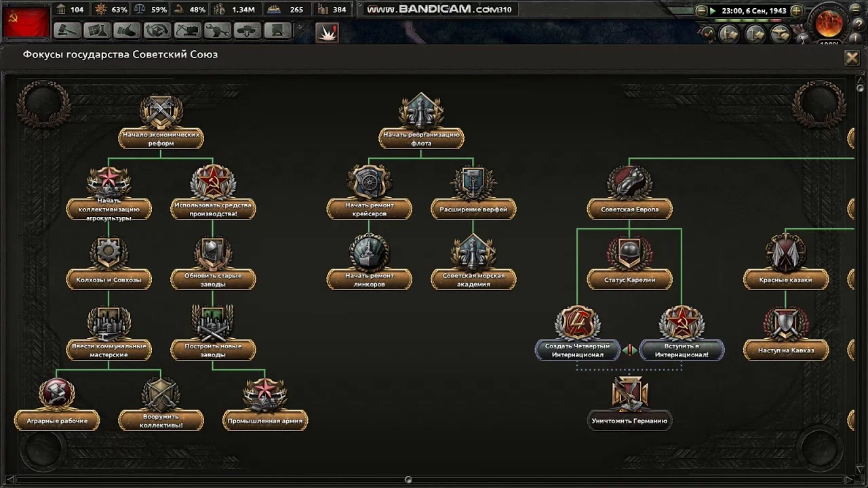The height and width of the screenshot is (488, 868).
Task: Open the logistics menu
Action: [278, 30]
